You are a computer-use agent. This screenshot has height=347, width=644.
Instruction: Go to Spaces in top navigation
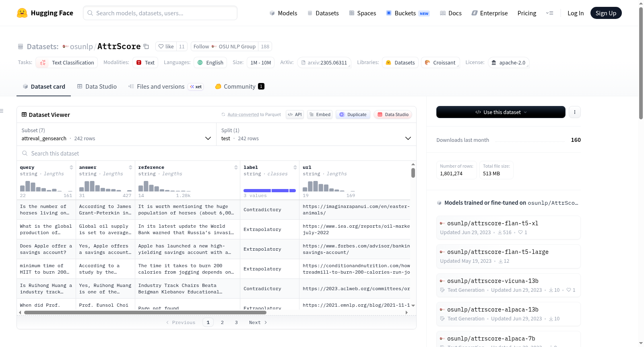363,13
